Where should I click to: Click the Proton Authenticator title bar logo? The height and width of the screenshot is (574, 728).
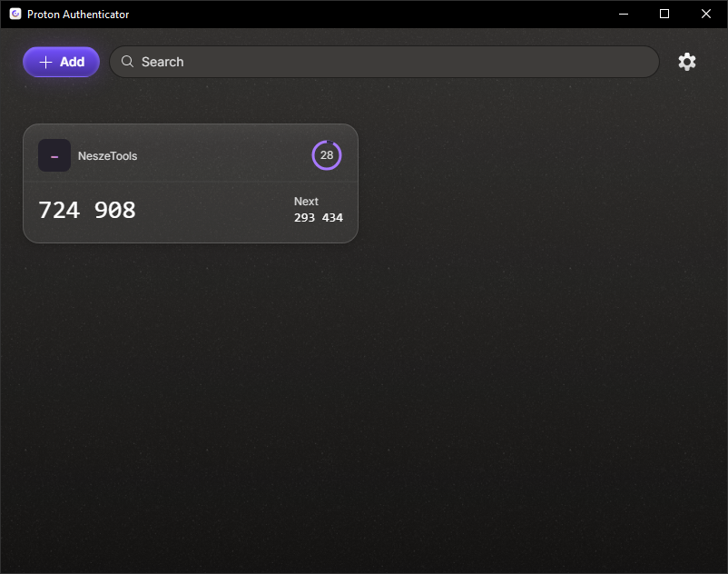coord(14,14)
